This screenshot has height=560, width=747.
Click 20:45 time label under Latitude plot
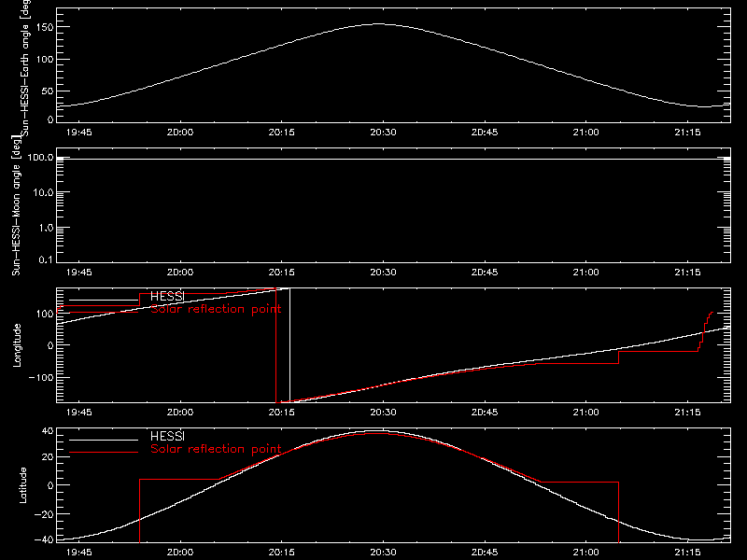pyautogui.click(x=485, y=553)
